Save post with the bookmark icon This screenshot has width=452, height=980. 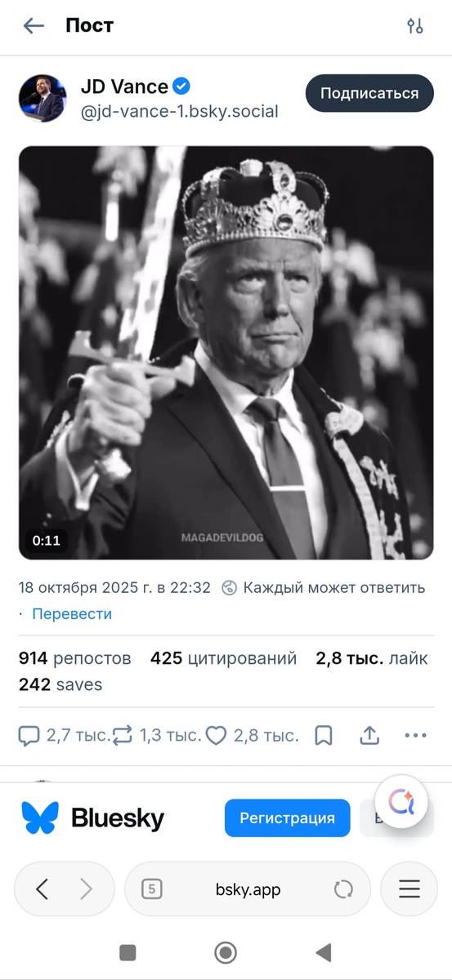[324, 736]
